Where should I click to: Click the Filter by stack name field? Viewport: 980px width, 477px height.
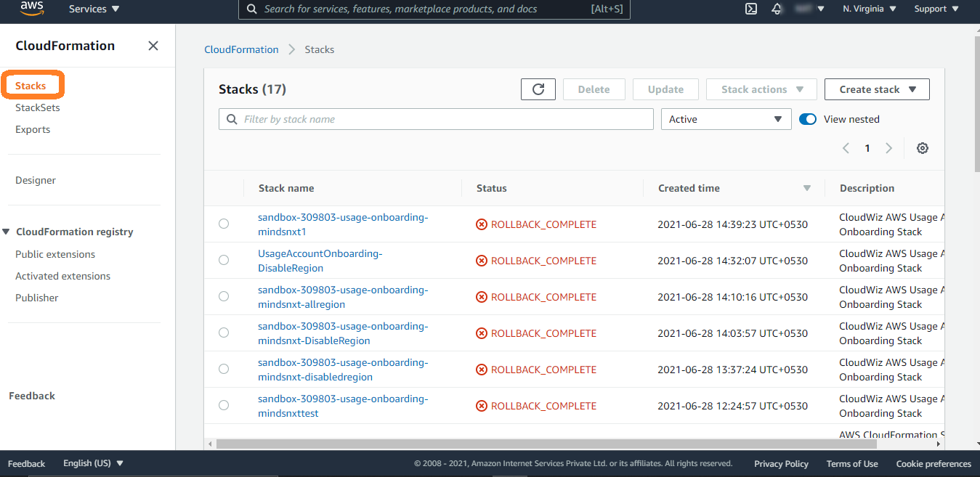[436, 119]
